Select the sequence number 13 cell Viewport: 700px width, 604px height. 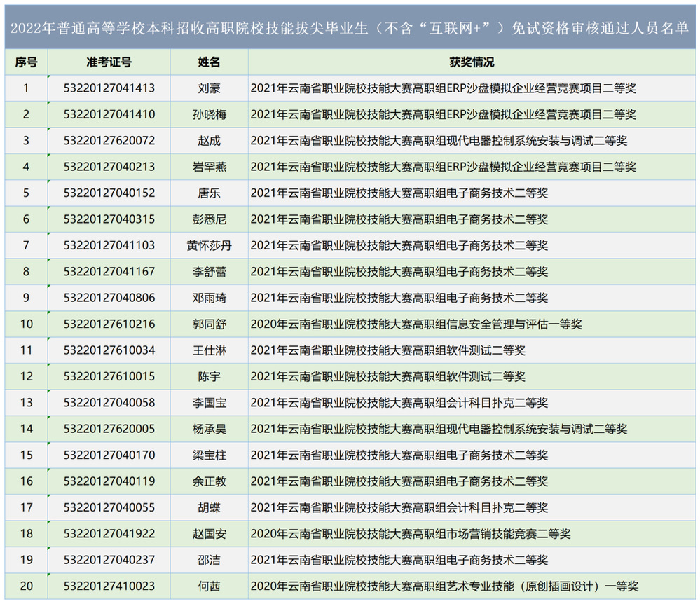(26, 403)
